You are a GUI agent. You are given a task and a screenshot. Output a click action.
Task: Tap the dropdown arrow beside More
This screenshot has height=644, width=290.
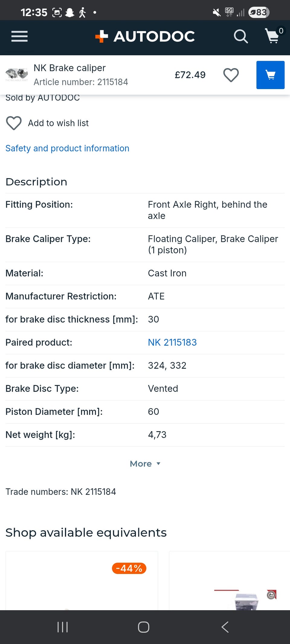coord(159,463)
